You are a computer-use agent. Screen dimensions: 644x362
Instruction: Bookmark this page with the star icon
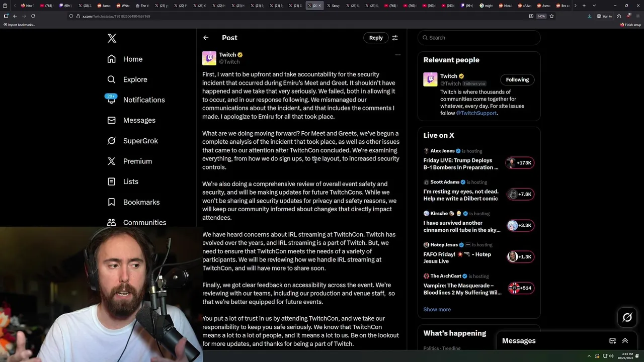tap(551, 16)
